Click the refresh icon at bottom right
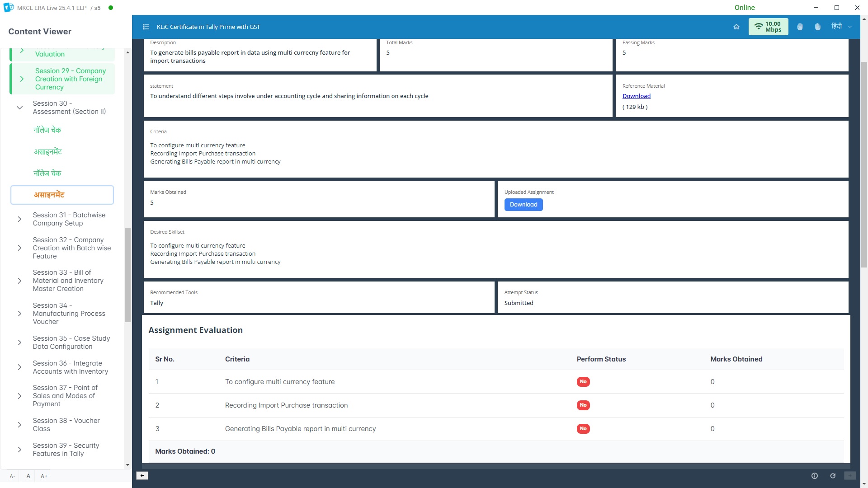868x488 pixels. (833, 476)
